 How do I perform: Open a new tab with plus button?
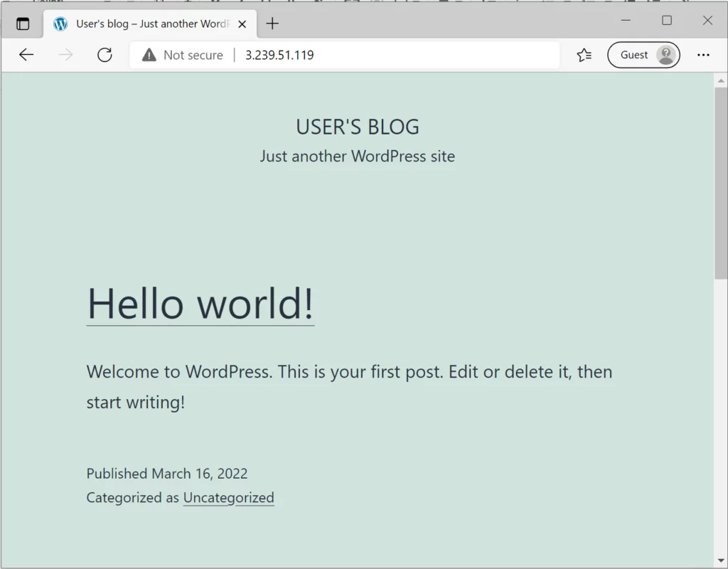(272, 23)
